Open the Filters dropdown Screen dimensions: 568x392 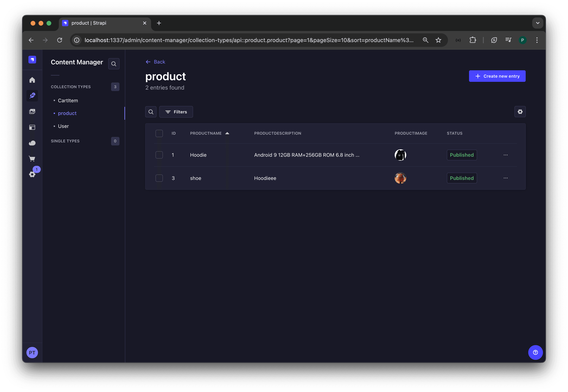[176, 112]
